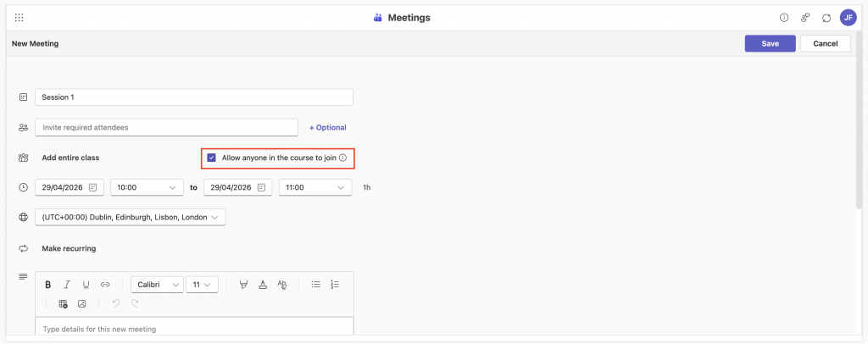This screenshot has width=868, height=344.
Task: Start a bulleted list in editor
Action: [x=315, y=285]
